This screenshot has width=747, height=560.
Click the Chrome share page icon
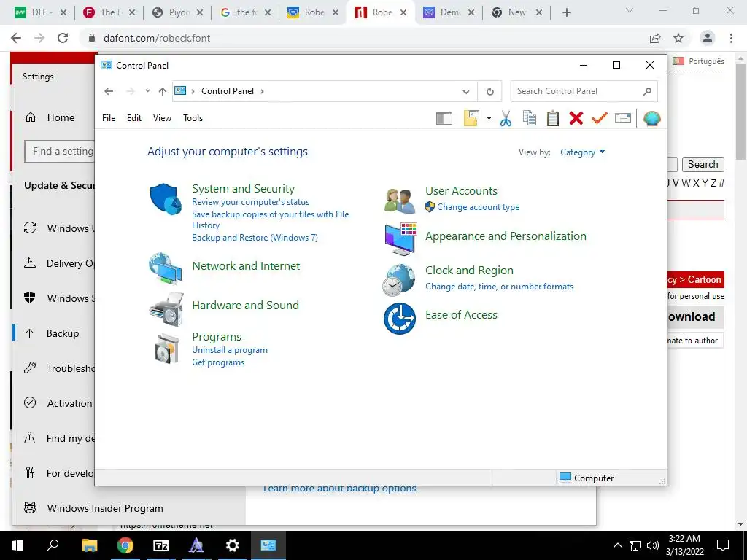point(655,38)
